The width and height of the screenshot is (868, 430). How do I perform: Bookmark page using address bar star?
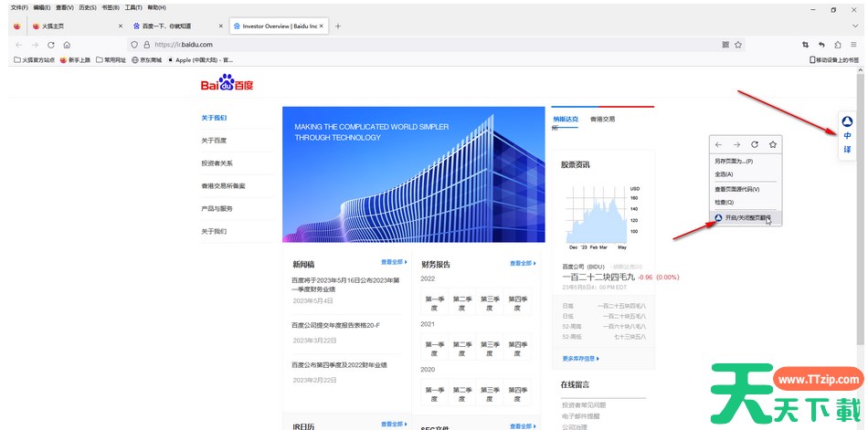[x=738, y=44]
